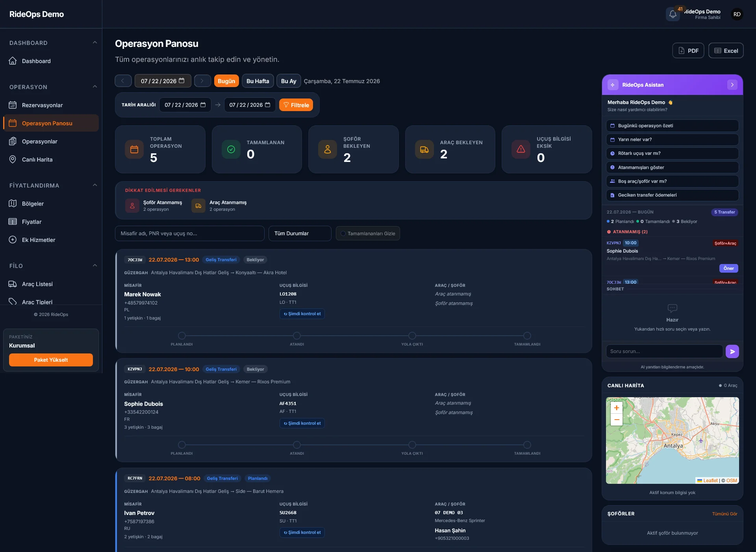Click Toplam Operasyon card calendar icon
The width and height of the screenshot is (756, 552).
pos(134,149)
